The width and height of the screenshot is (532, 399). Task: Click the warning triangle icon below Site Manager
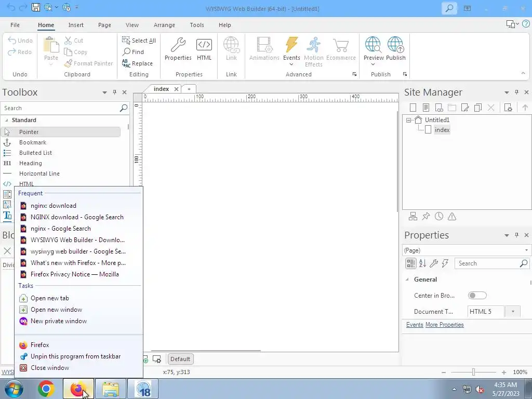pos(452,217)
